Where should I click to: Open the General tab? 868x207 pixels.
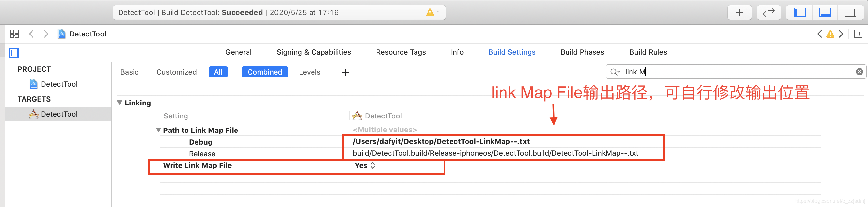(238, 52)
